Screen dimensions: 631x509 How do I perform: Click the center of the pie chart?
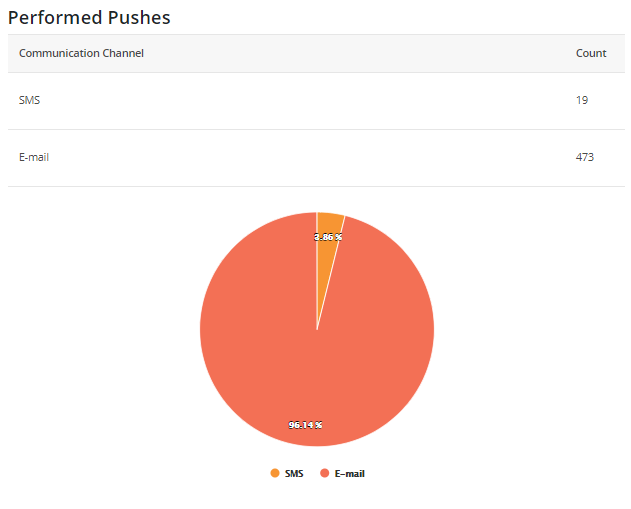coord(317,329)
